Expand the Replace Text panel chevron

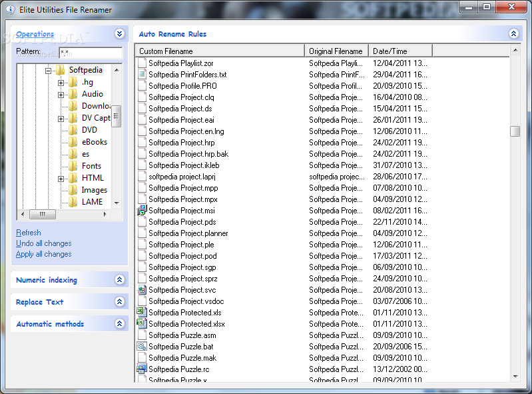click(119, 301)
